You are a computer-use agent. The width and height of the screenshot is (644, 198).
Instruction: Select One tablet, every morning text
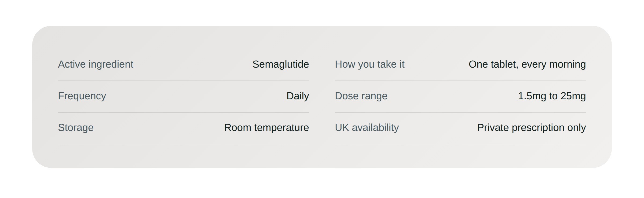coord(527,64)
